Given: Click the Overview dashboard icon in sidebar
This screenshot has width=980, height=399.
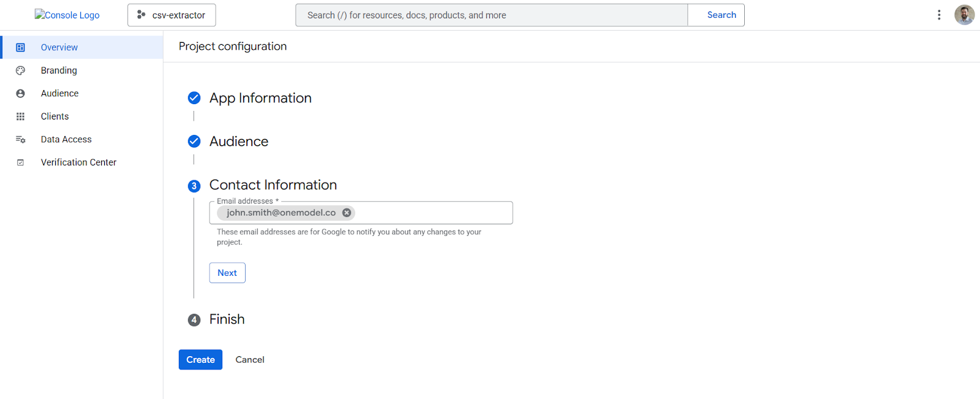Looking at the screenshot, I should [x=20, y=47].
